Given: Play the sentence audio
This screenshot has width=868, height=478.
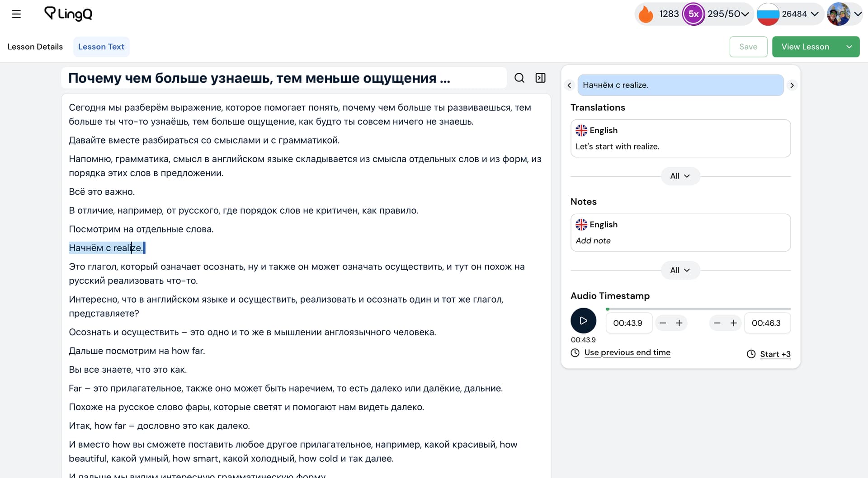Looking at the screenshot, I should 583,321.
